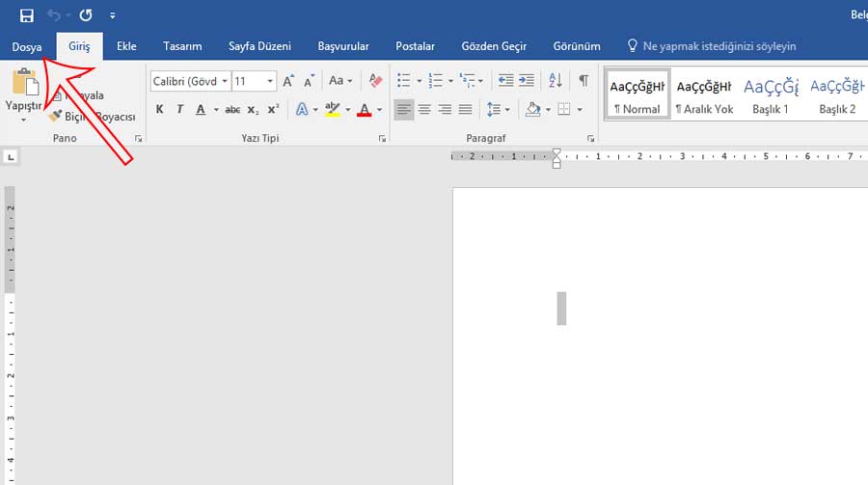Apply subscript formatting

[253, 110]
